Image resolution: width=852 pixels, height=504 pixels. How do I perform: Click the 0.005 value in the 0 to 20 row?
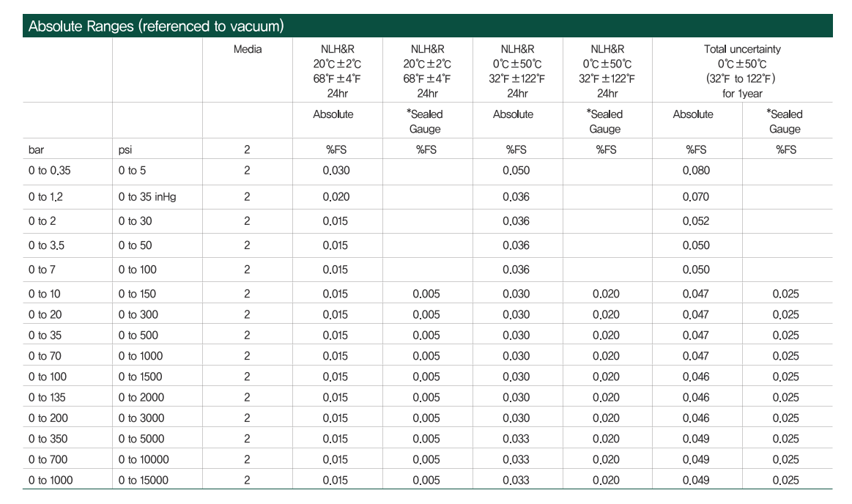pyautogui.click(x=426, y=314)
